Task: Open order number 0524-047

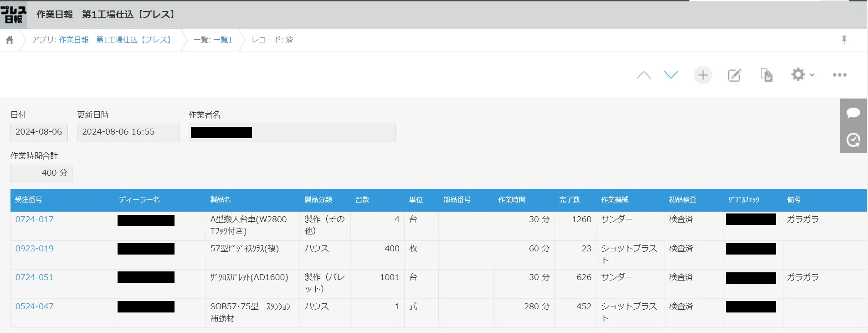Action: pyautogui.click(x=35, y=307)
